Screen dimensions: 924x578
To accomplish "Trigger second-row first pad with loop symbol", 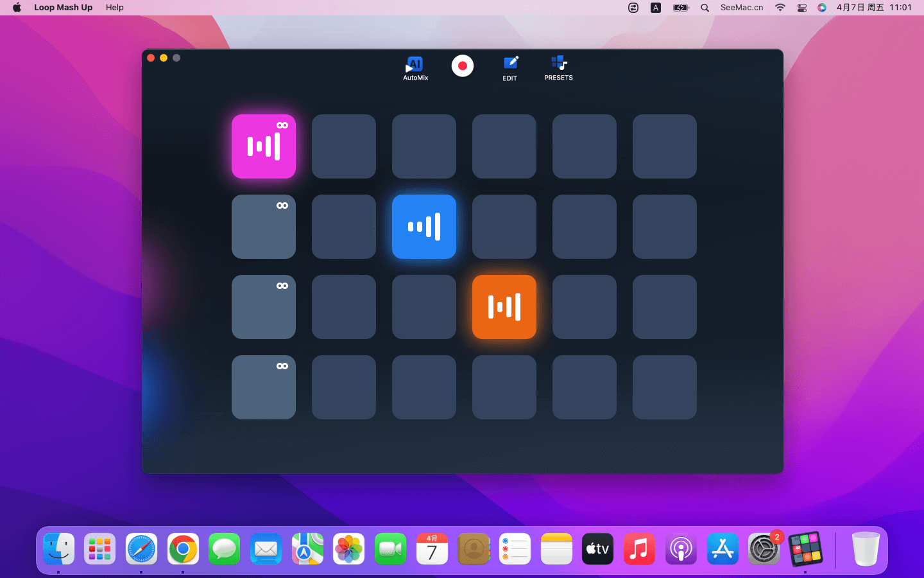I will pyautogui.click(x=263, y=227).
